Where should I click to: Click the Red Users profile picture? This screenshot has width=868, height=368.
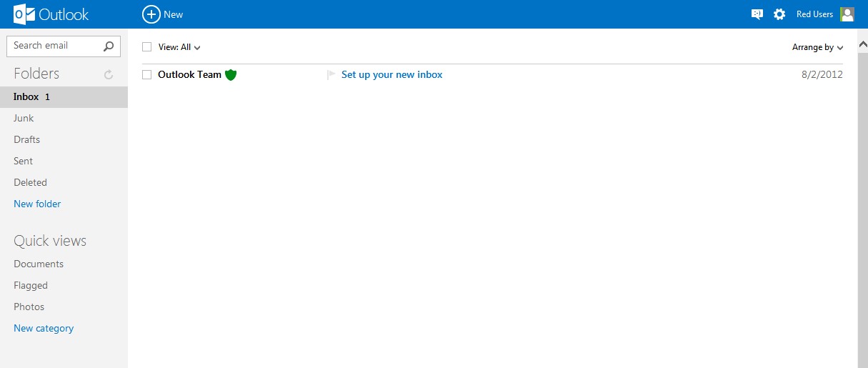pos(847,14)
